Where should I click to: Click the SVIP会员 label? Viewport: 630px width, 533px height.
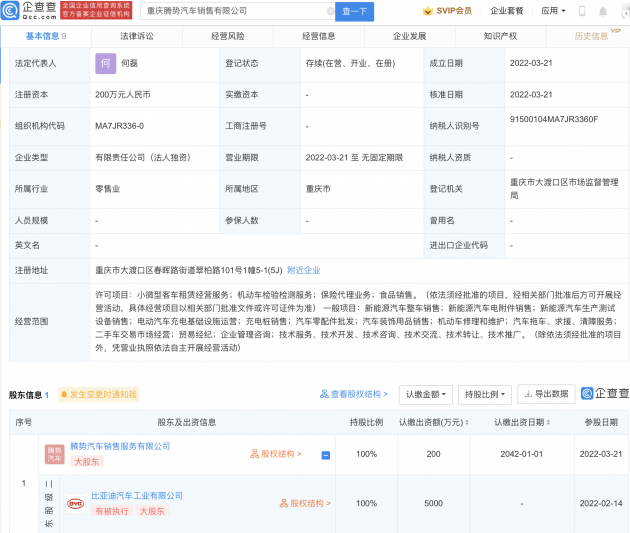coord(454,11)
